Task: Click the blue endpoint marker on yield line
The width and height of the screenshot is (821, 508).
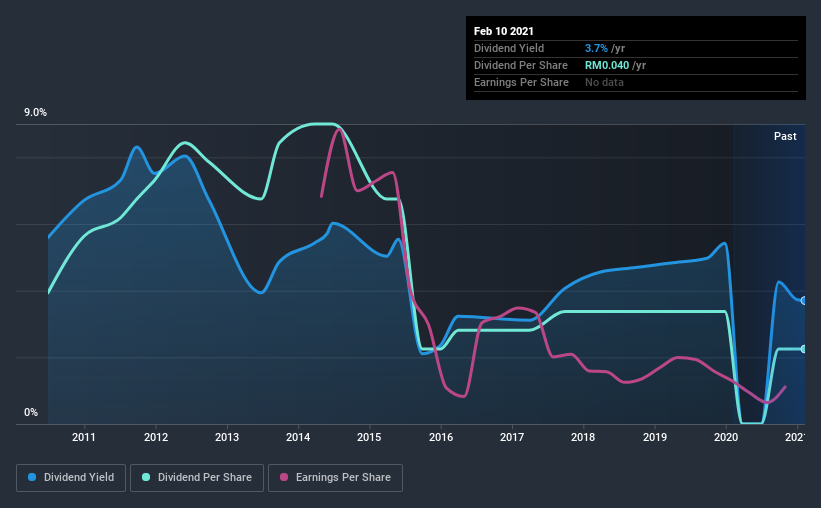Action: (x=803, y=301)
